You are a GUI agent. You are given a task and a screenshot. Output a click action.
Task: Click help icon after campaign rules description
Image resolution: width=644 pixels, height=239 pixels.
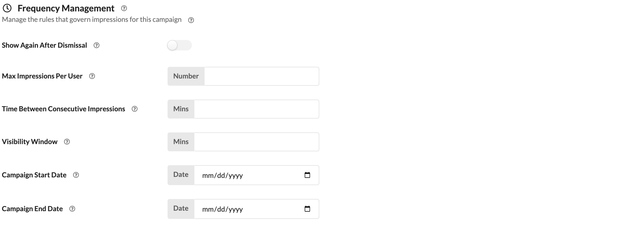click(x=191, y=20)
